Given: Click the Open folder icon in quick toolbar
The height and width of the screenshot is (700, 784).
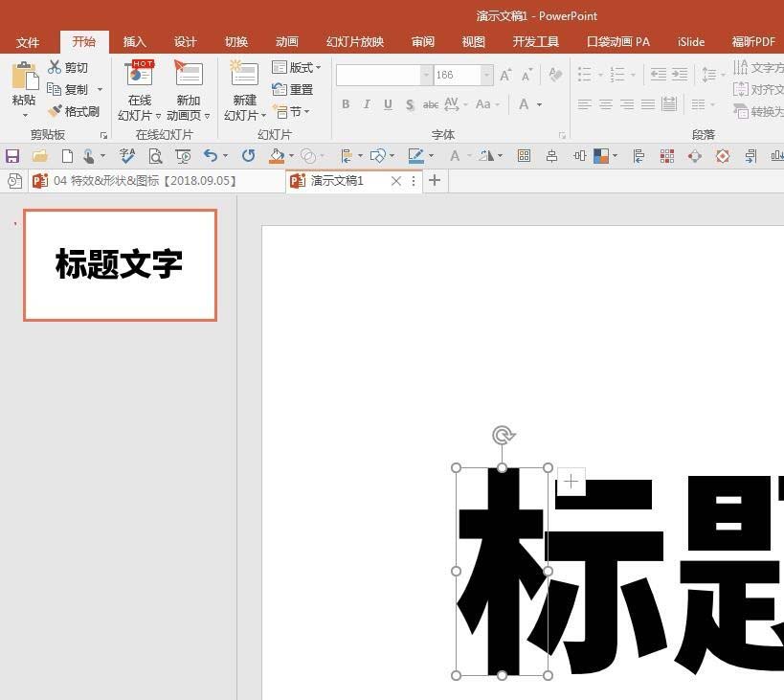Looking at the screenshot, I should [40, 156].
